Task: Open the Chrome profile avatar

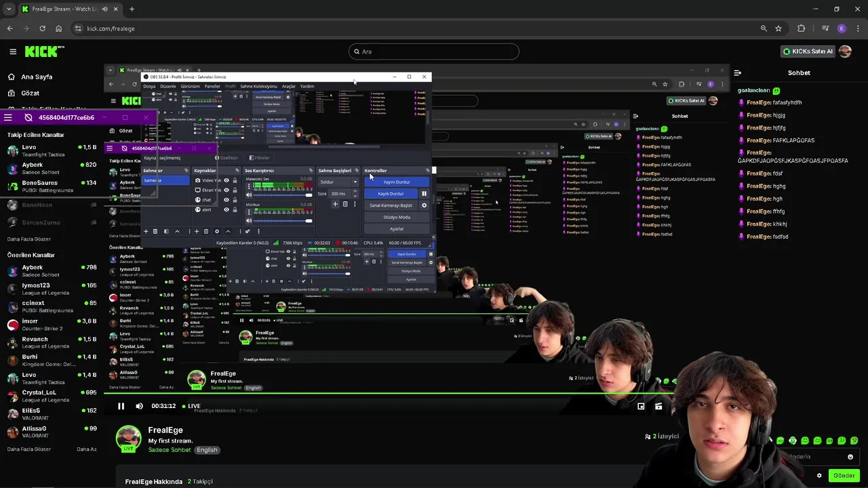Action: click(842, 28)
